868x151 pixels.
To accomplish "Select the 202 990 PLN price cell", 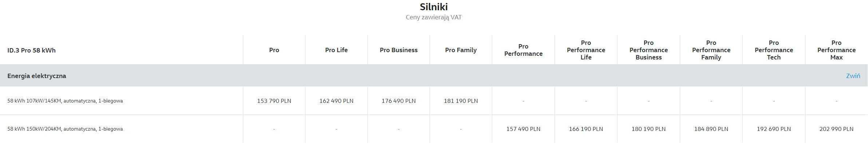I will pyautogui.click(x=836, y=129).
